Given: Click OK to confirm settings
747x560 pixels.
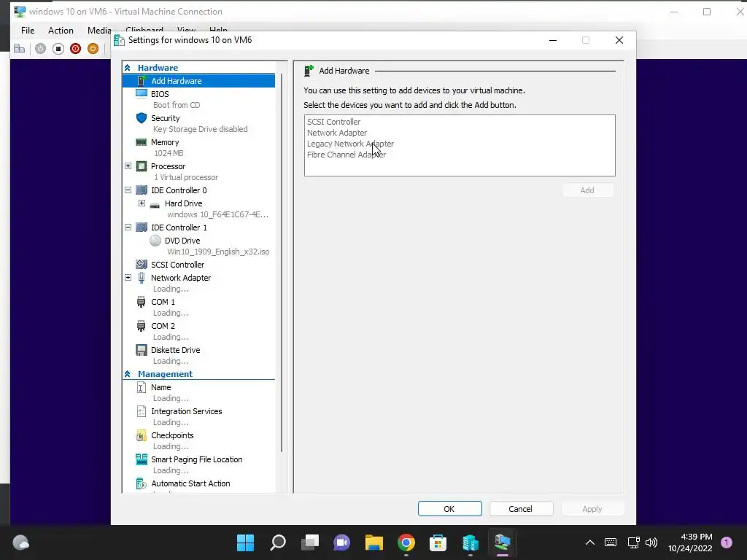Looking at the screenshot, I should [449, 508].
